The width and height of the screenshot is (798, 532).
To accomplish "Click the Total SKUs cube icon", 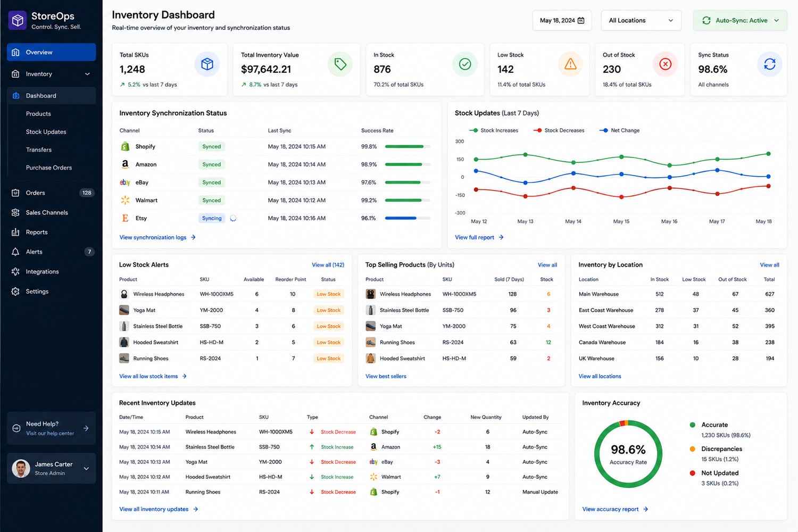I will (207, 64).
